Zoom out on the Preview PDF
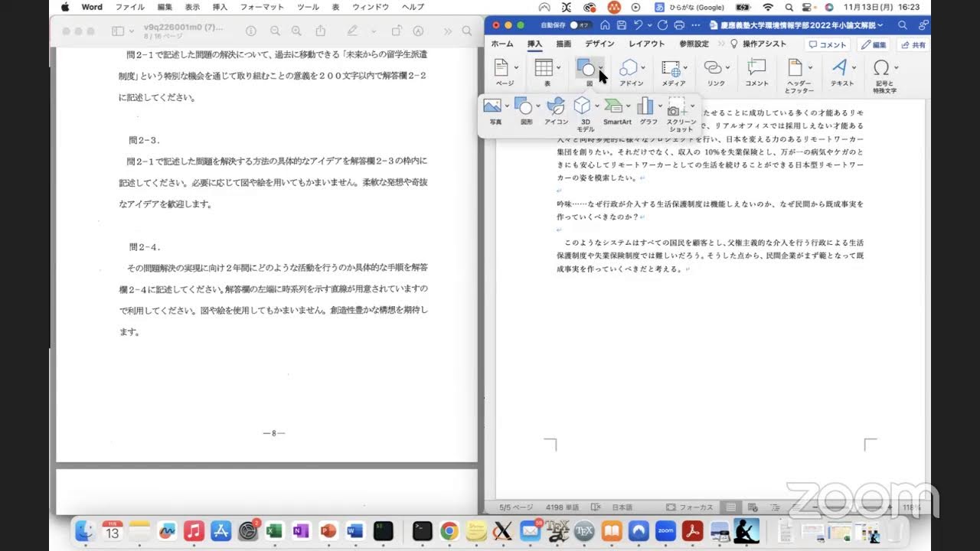Image resolution: width=980 pixels, height=551 pixels. [274, 31]
